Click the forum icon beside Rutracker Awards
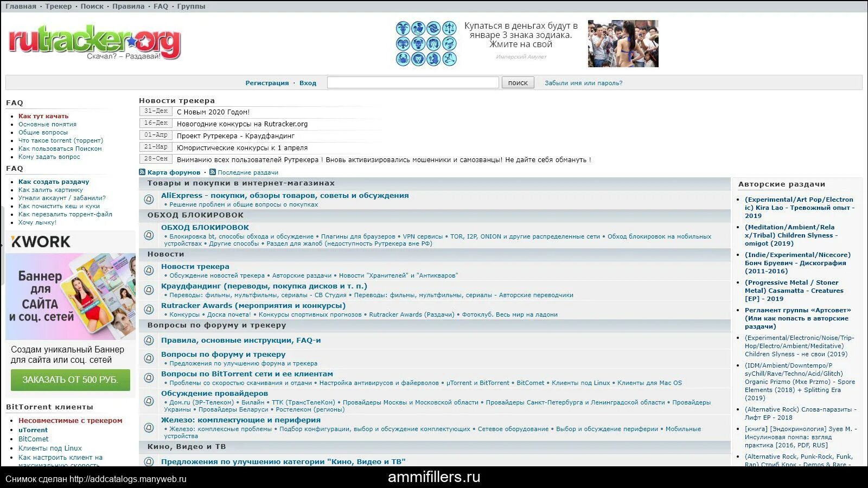Image resolution: width=868 pixels, height=488 pixels. click(149, 310)
